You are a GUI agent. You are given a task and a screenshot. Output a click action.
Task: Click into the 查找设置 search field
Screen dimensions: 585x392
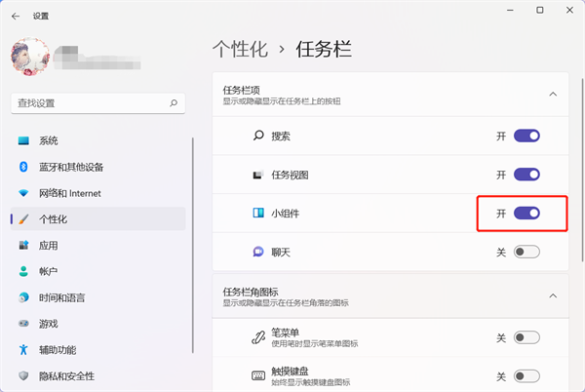(88, 102)
